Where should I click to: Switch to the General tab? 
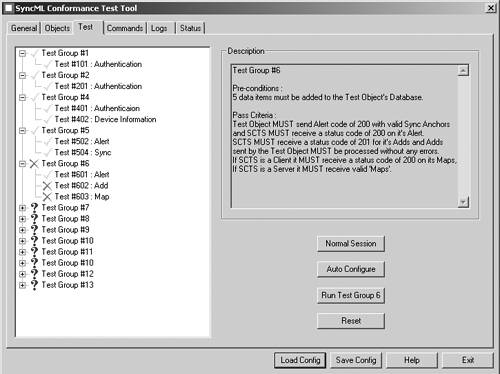pyautogui.click(x=24, y=28)
